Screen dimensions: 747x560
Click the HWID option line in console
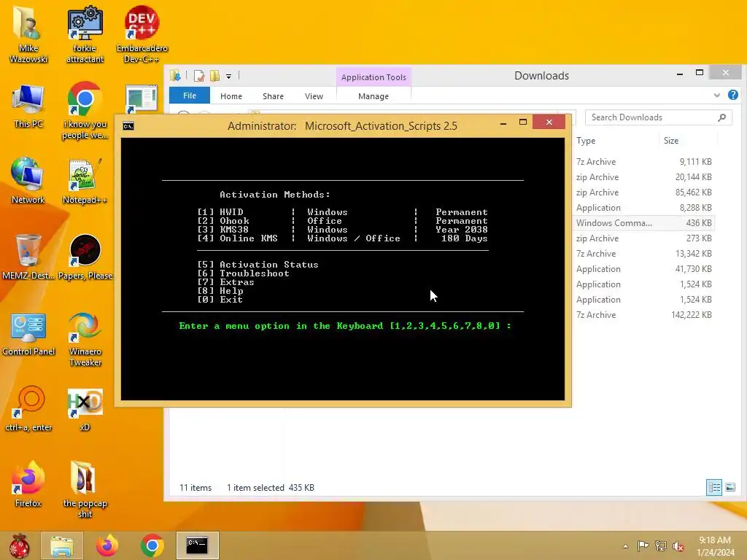343,212
